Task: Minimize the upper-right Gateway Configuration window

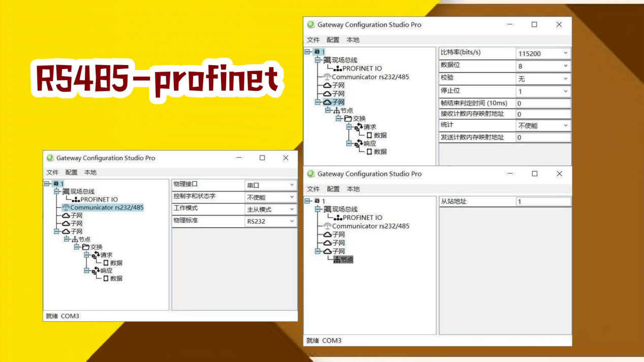Action: (x=510, y=24)
